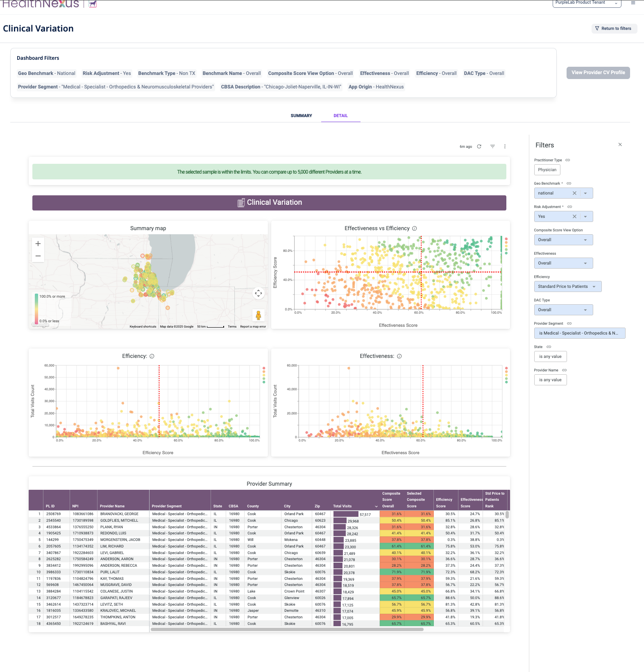The image size is (644, 672).
Task: Open the map camera controls button
Action: [x=258, y=293]
